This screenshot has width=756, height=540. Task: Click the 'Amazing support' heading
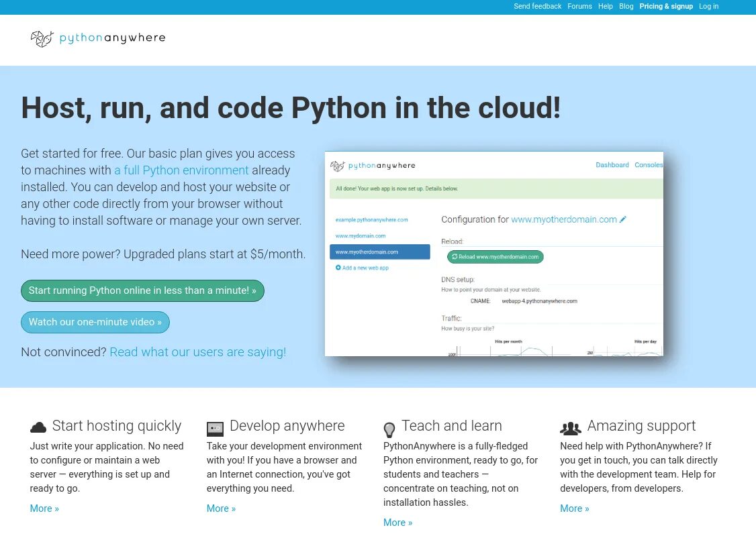click(641, 426)
